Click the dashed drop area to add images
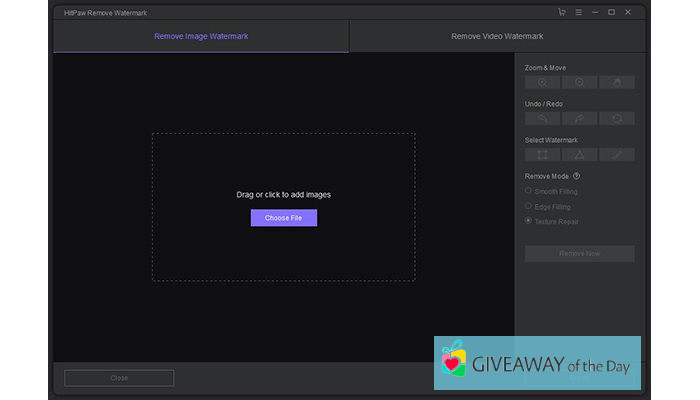 (283, 160)
